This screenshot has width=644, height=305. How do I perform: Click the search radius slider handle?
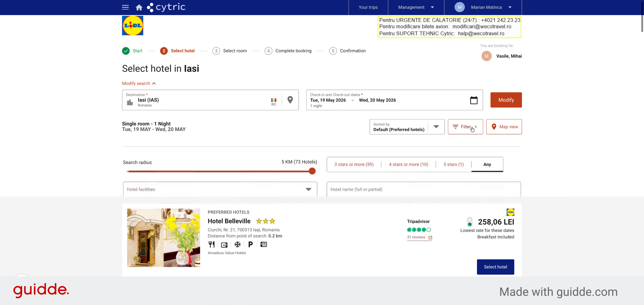tap(312, 171)
